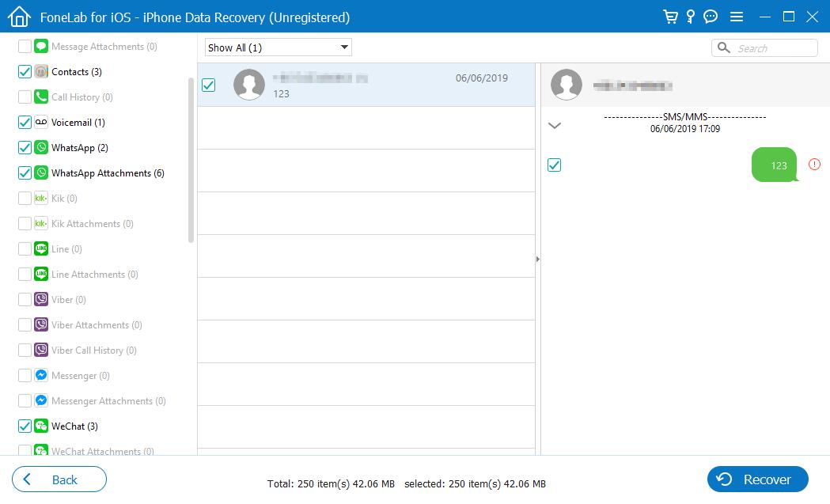Click the WeChat Attachments category icon
Screen dimensions: 830x504
tap(41, 450)
